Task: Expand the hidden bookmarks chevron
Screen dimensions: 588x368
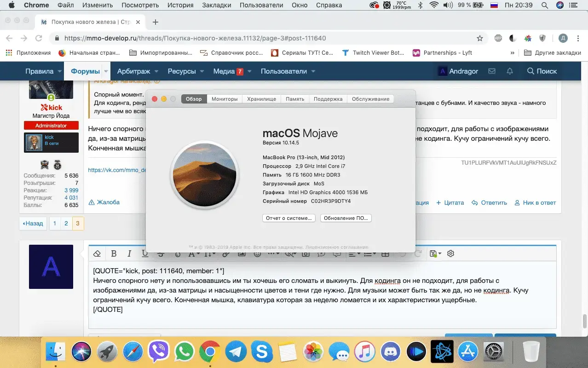Action: (513, 53)
